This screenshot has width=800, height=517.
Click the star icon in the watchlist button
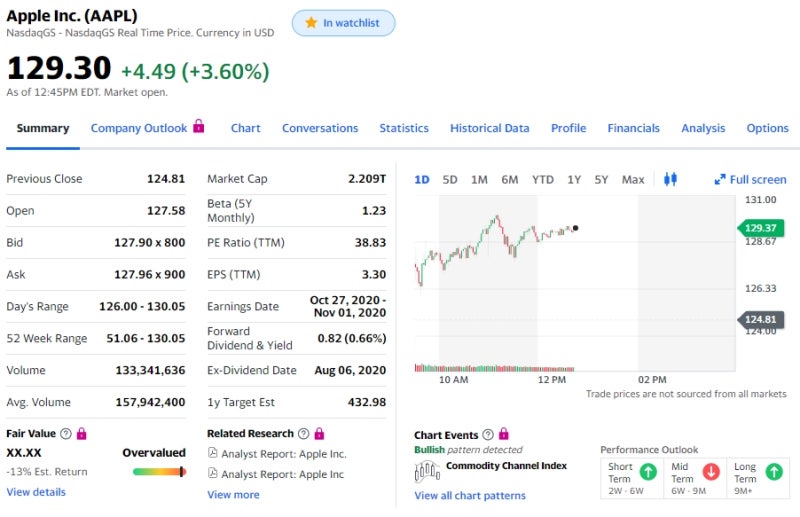coord(311,22)
